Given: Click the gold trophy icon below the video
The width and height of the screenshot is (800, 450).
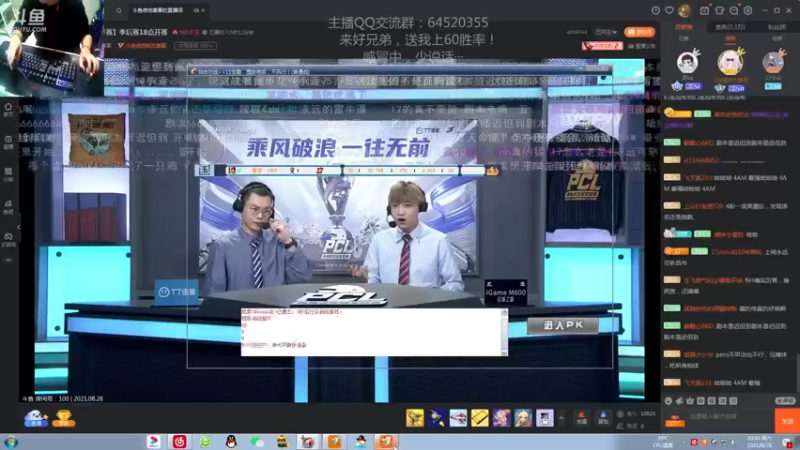Looking at the screenshot, I should click(63, 418).
